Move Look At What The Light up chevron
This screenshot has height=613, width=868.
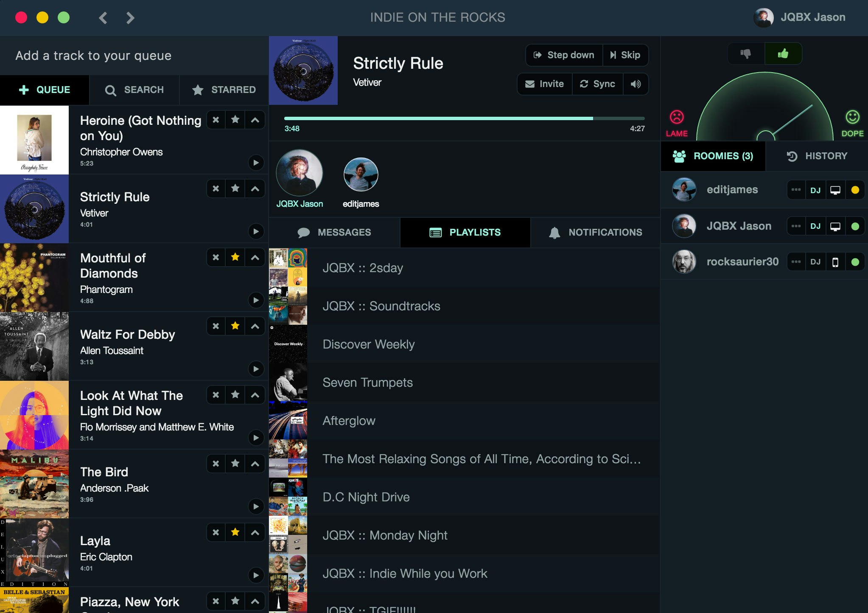255,395
